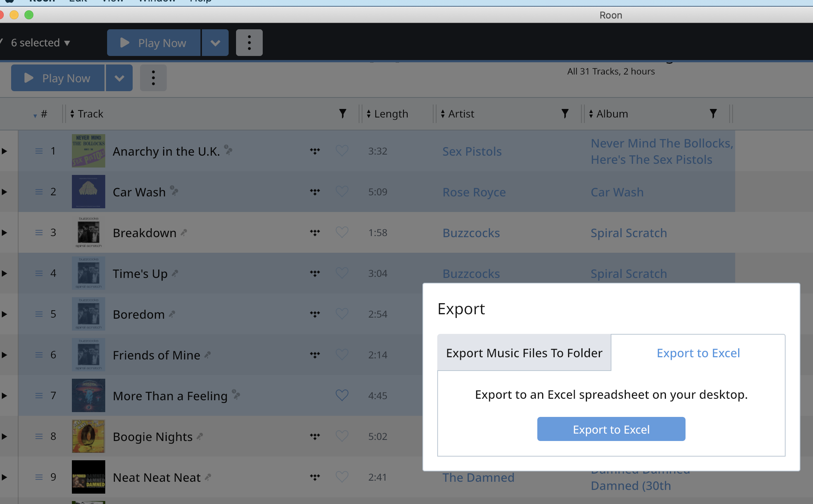
Task: Open The Damned artist link
Action: 478,477
